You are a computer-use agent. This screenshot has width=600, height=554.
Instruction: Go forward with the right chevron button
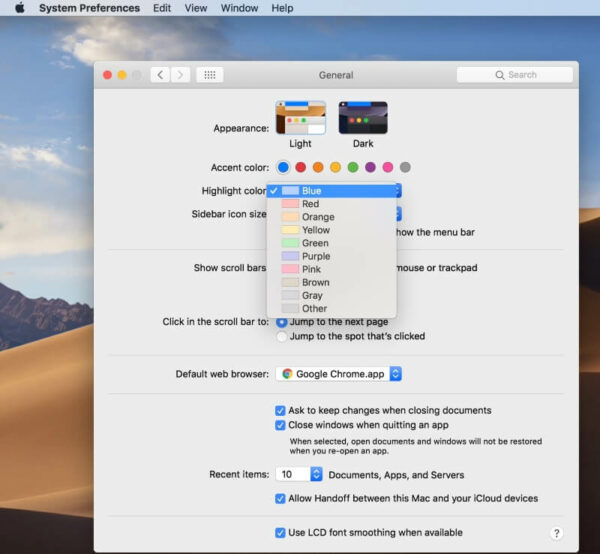coord(180,75)
